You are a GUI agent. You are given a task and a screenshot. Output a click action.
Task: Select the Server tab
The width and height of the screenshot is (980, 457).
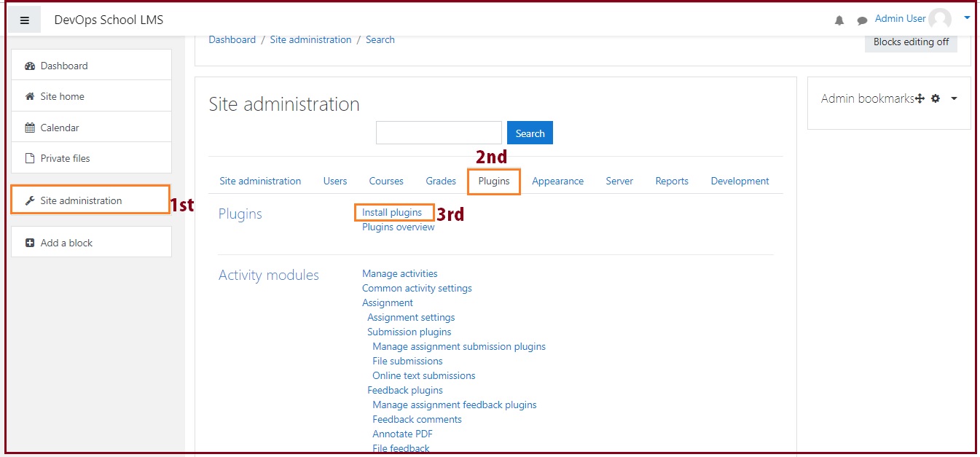pyautogui.click(x=619, y=181)
